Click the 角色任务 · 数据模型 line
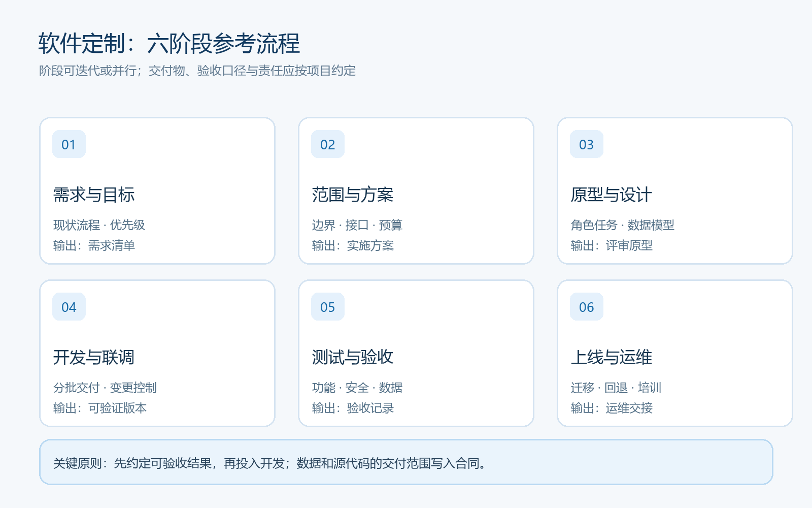Screen dimensions: 812x508 pos(623,225)
